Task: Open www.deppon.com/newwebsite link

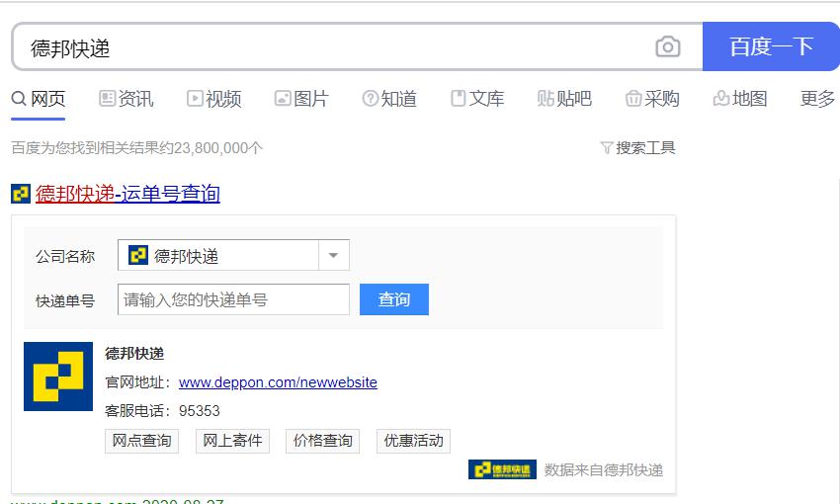Action: click(278, 382)
